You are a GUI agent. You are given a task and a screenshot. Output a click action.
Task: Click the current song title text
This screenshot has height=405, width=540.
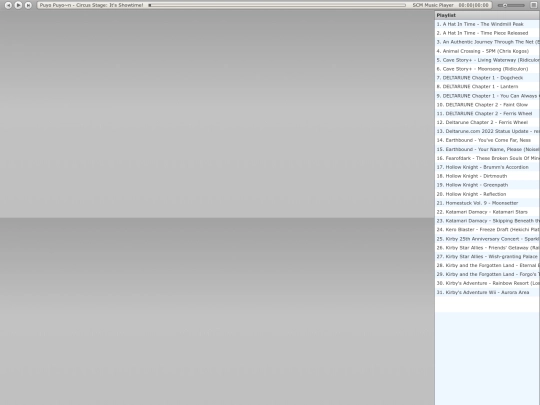pyautogui.click(x=91, y=5)
